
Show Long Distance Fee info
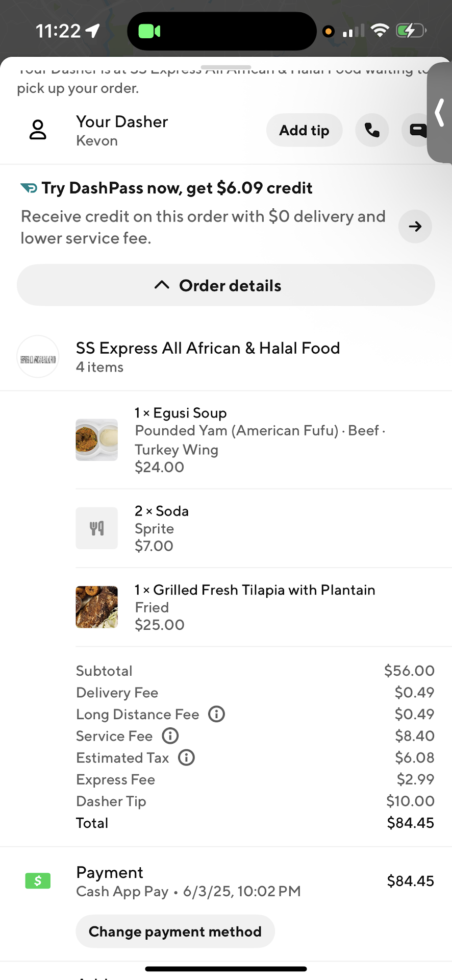(x=216, y=714)
